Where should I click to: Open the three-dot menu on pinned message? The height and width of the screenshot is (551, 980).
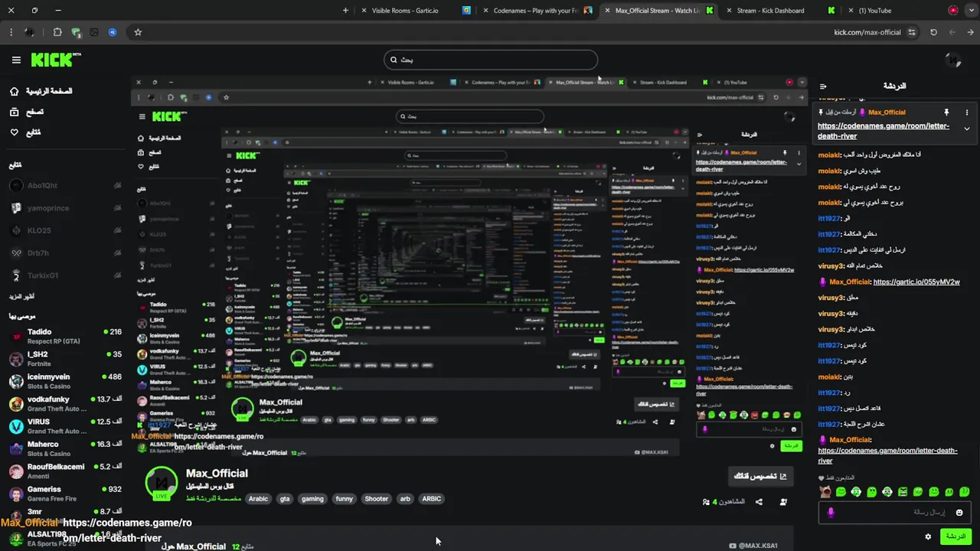click(966, 112)
